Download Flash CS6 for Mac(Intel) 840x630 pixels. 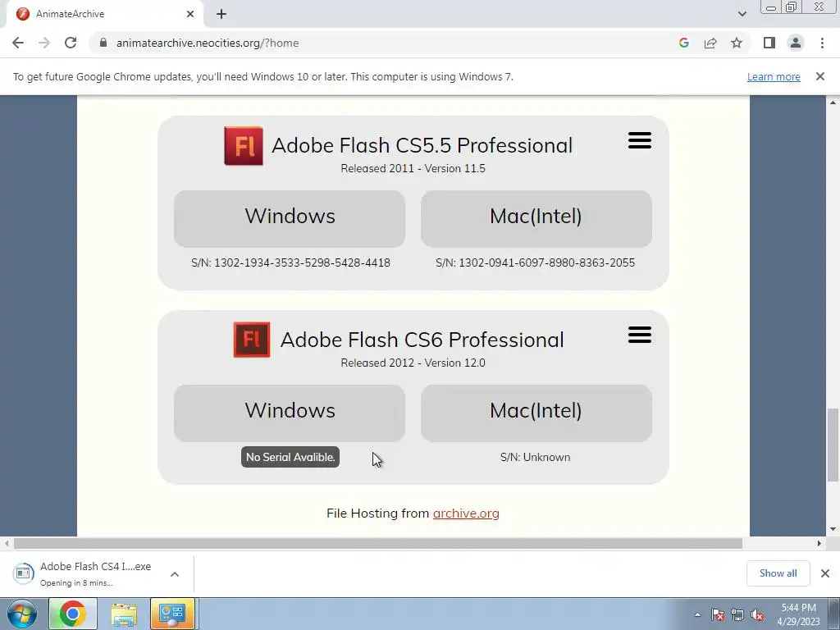point(536,413)
